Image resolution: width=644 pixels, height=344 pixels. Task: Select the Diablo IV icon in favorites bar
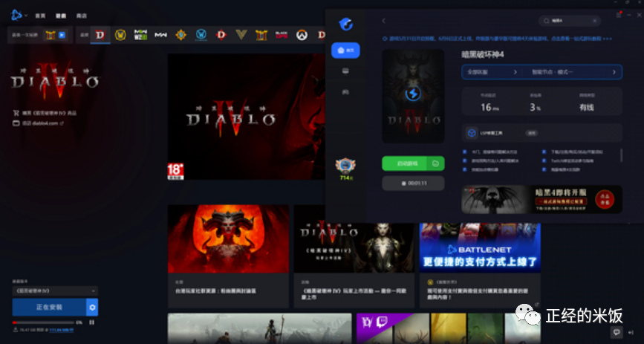click(x=100, y=35)
